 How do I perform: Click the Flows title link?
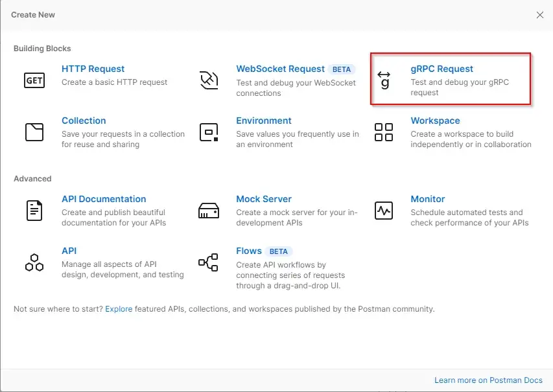(249, 251)
